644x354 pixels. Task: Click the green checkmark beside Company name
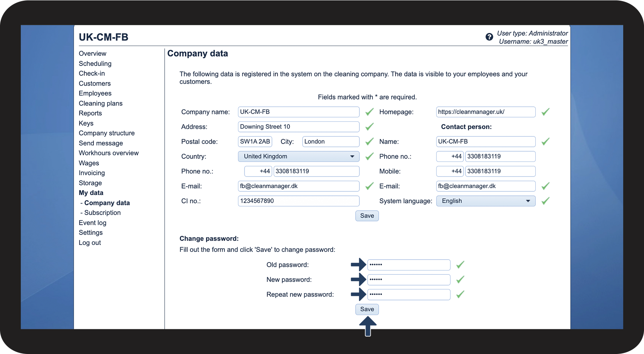[x=369, y=112]
